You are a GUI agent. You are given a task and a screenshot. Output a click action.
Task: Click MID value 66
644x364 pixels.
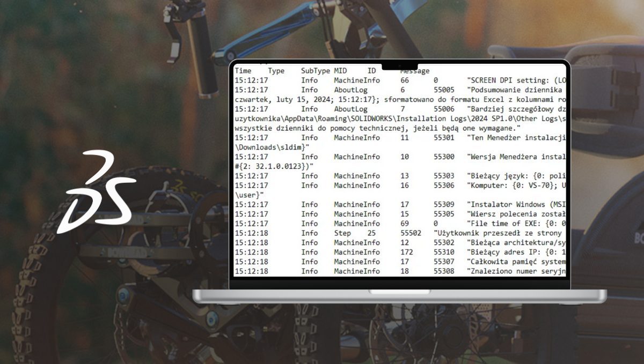pyautogui.click(x=405, y=80)
